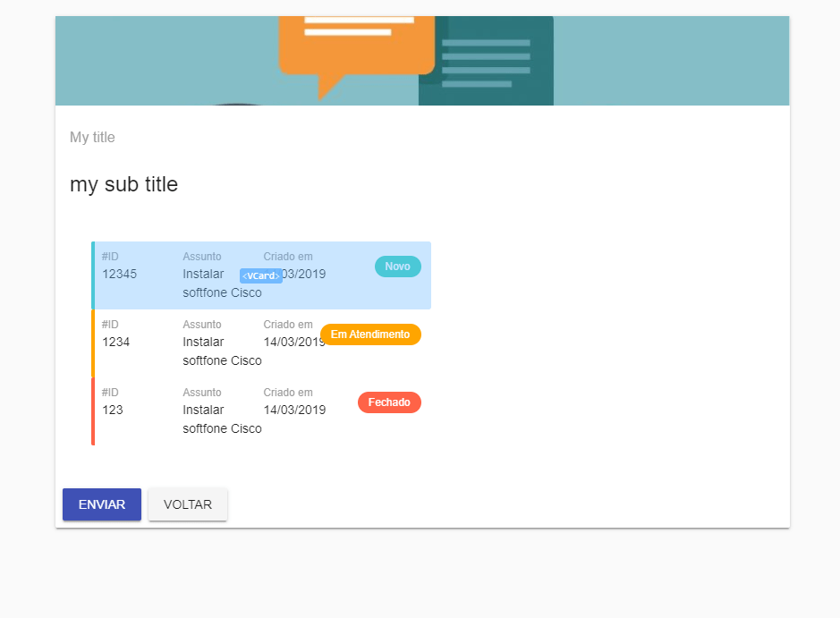The height and width of the screenshot is (618, 840).
Task: Click the Criado em date 14/03/2019 on ticket 123
Action: coord(296,410)
